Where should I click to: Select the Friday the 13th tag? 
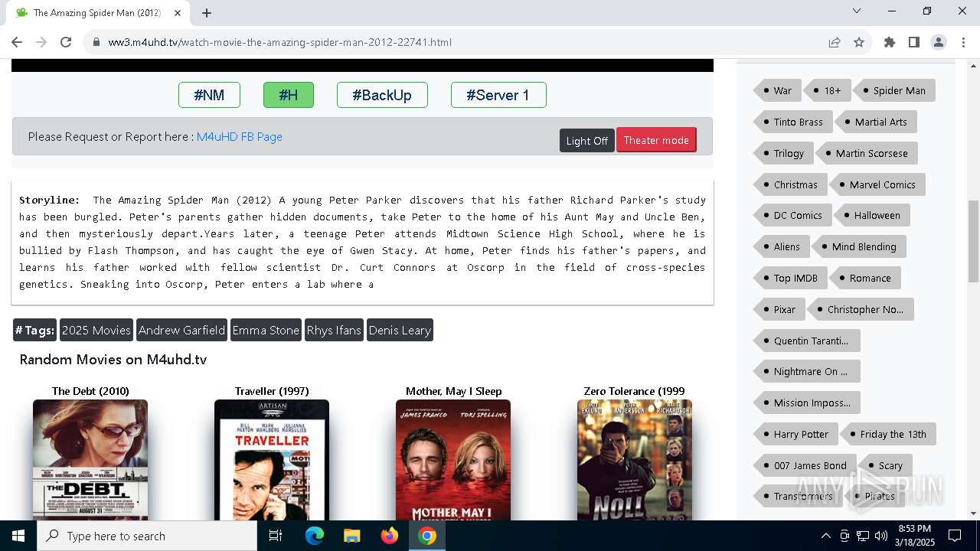pos(888,434)
